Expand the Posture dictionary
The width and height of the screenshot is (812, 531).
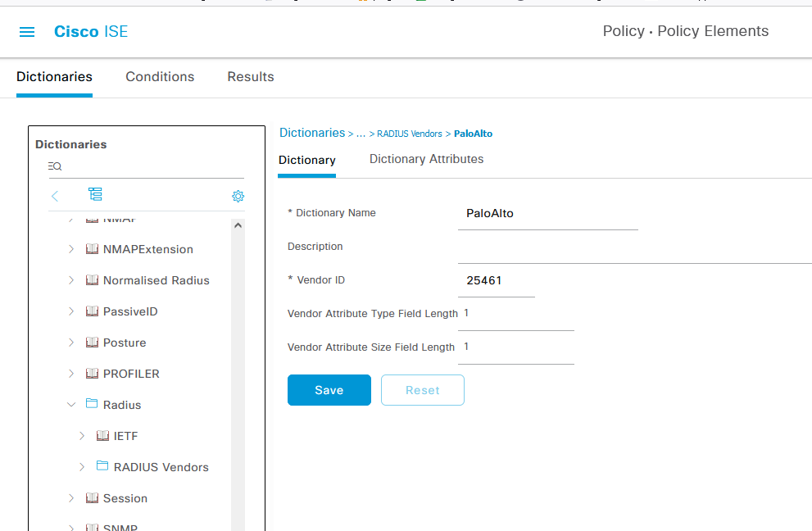click(x=71, y=343)
